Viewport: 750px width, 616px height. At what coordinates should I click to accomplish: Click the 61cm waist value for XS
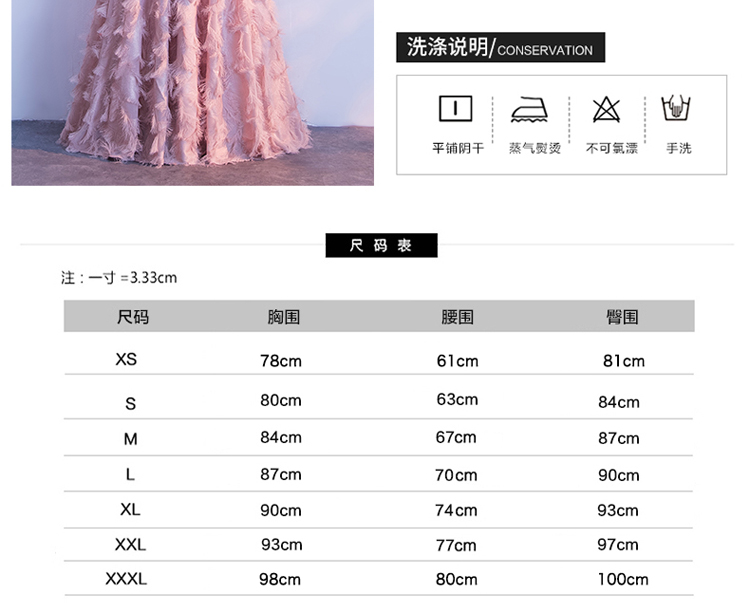click(457, 361)
